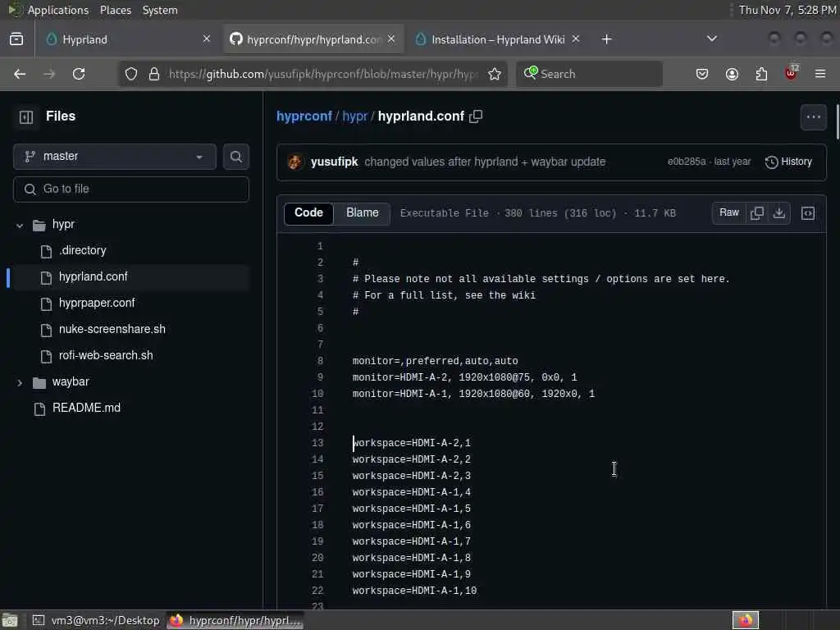Open commit e0b285a link
Image resolution: width=840 pixels, height=630 pixels.
click(x=687, y=162)
